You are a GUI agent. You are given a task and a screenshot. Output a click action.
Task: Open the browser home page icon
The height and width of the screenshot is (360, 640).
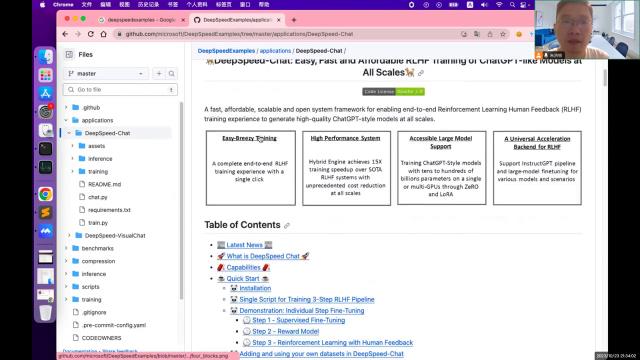103,34
